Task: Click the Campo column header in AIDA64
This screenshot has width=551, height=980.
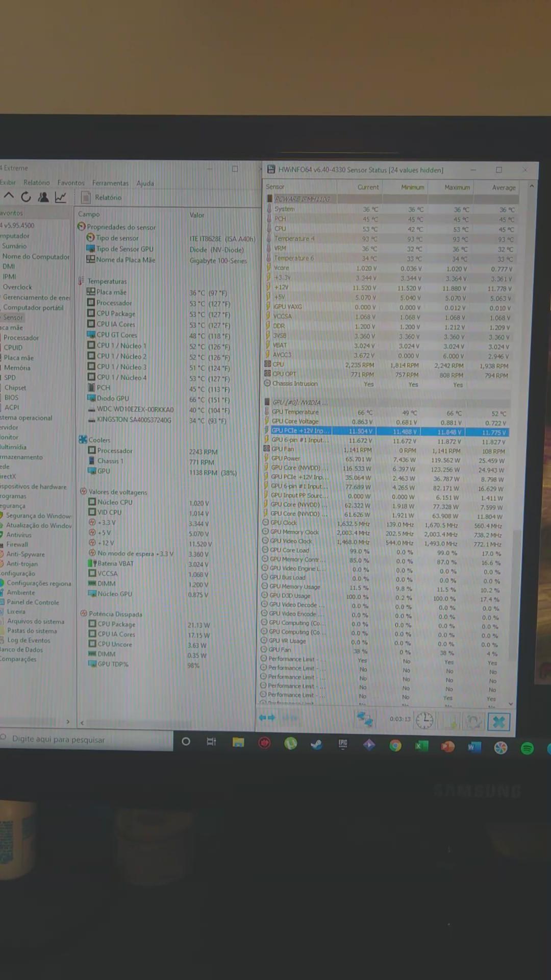Action: [89, 214]
